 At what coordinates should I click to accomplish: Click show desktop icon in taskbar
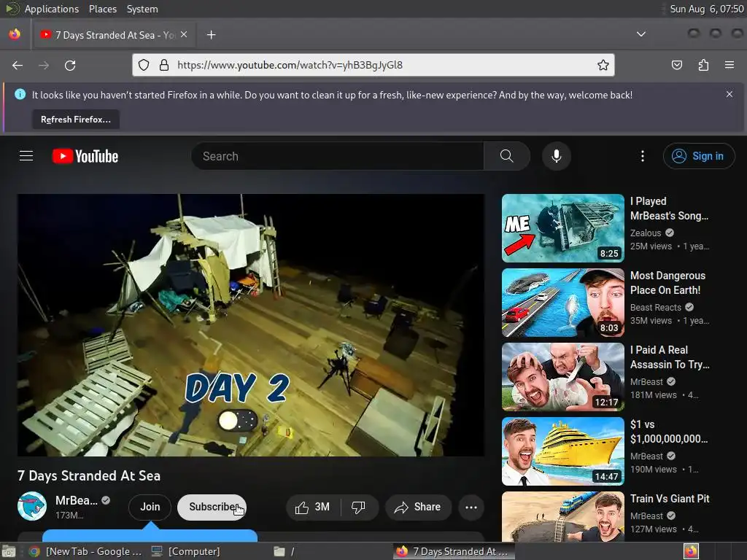[9, 551]
